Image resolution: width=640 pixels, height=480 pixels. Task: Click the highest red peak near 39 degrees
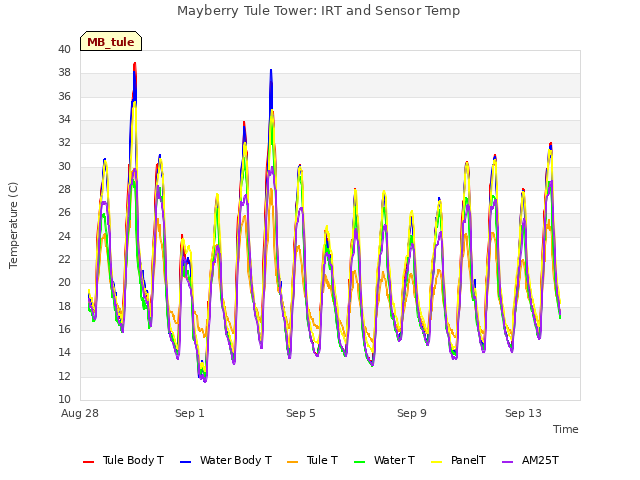(135, 64)
